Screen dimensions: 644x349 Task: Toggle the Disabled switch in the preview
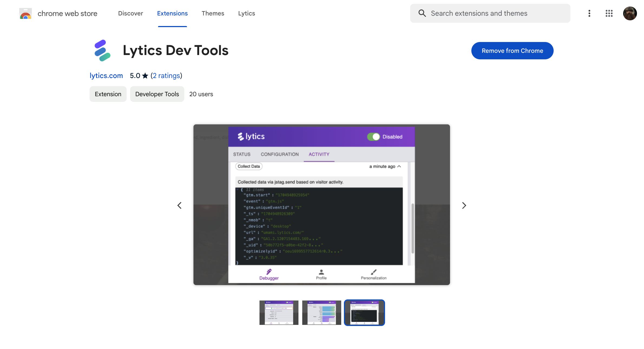[x=374, y=137]
